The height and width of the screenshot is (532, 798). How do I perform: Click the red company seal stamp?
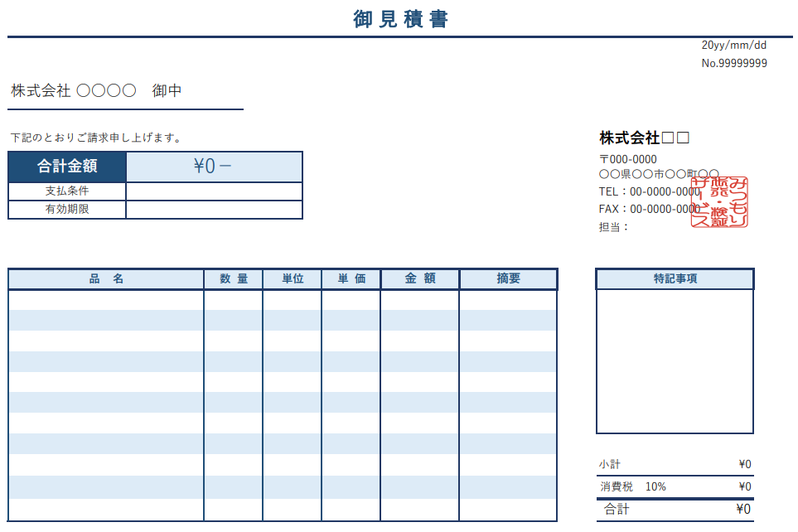[719, 202]
